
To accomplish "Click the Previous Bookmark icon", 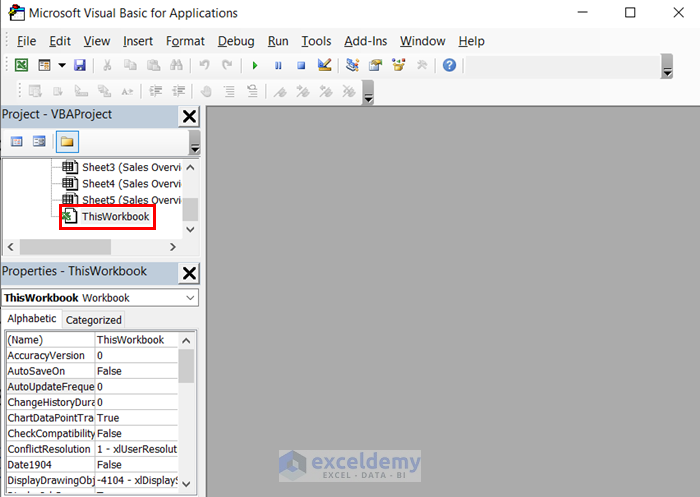I will (326, 92).
